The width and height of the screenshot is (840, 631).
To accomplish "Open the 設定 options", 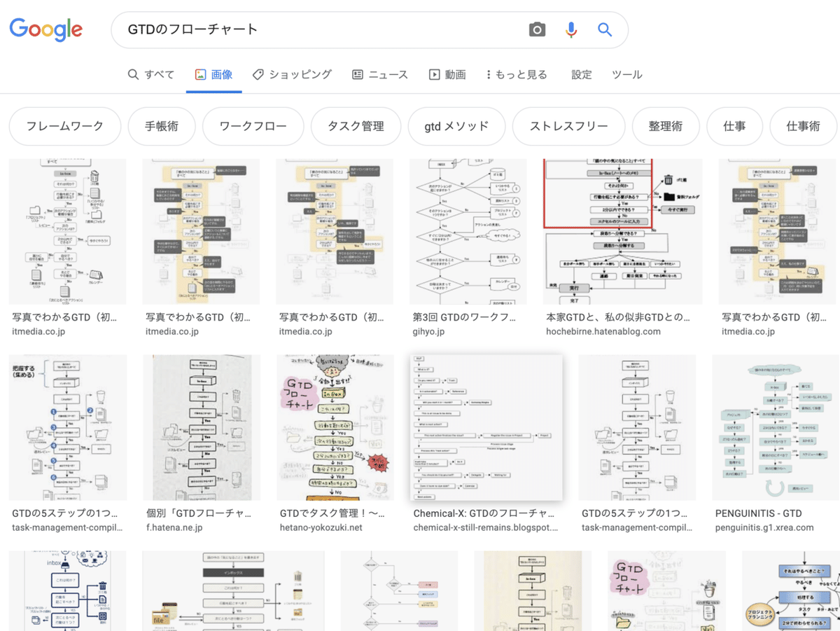I will (x=581, y=74).
